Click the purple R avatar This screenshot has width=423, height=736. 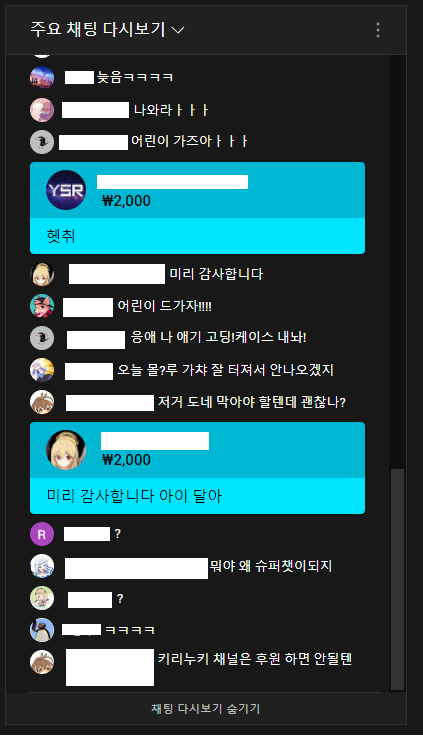(42, 534)
